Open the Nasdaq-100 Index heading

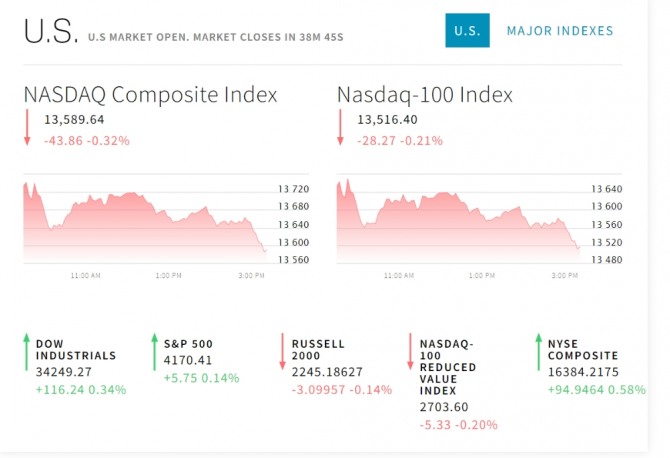coord(425,95)
